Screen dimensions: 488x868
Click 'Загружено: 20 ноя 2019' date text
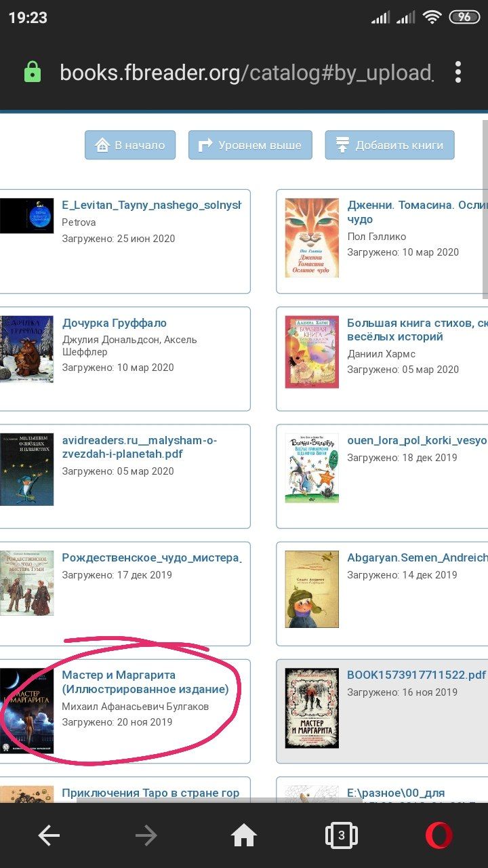click(117, 722)
